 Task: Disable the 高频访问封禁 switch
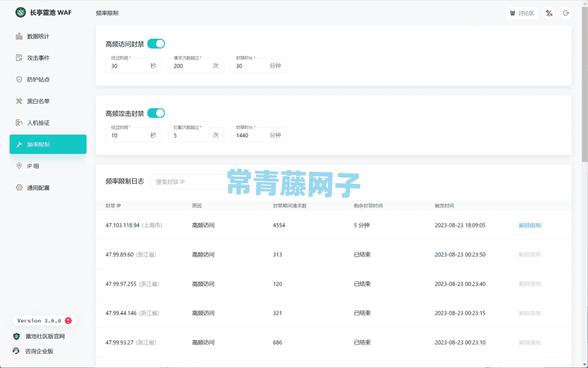point(156,43)
